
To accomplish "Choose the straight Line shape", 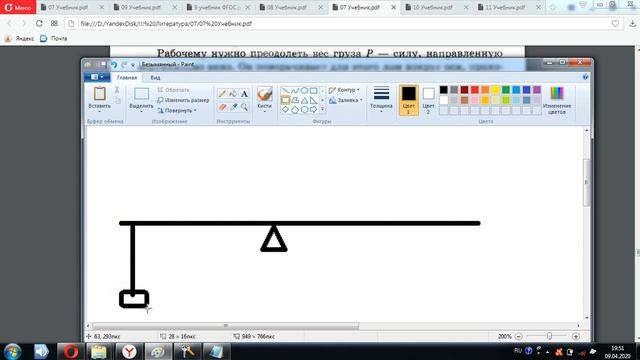I will coord(285,91).
